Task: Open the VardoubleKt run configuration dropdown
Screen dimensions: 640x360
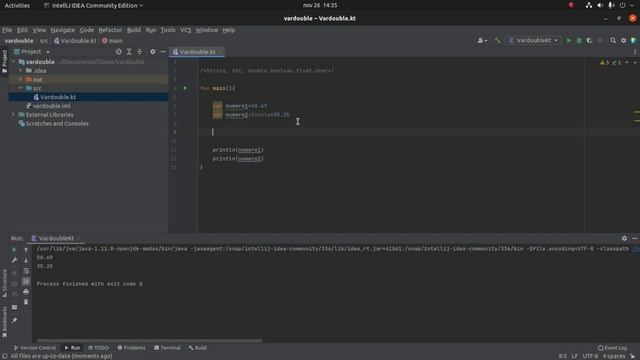Action: 533,40
